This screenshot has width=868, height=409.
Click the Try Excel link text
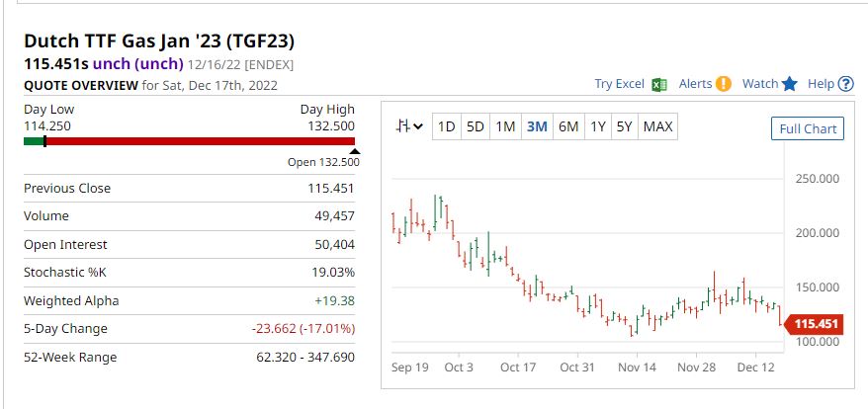point(619,84)
